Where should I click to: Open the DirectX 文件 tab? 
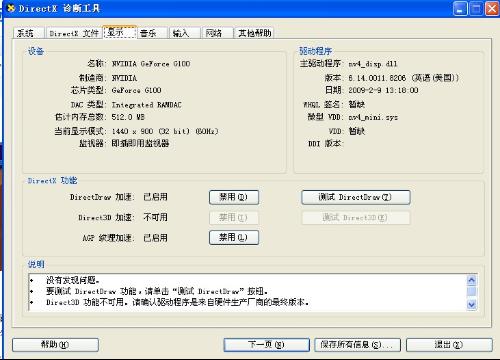click(x=74, y=33)
